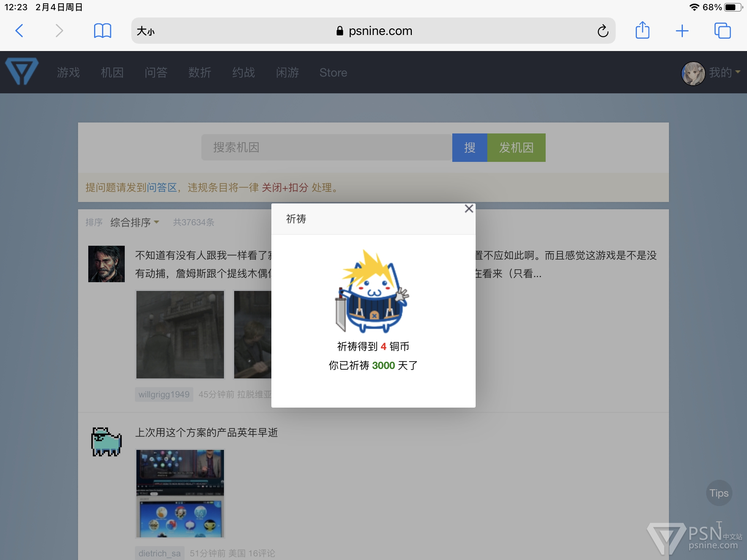Screen dimensions: 747x560
Task: Expand the 综合排序 sort dropdown
Action: coord(134,222)
